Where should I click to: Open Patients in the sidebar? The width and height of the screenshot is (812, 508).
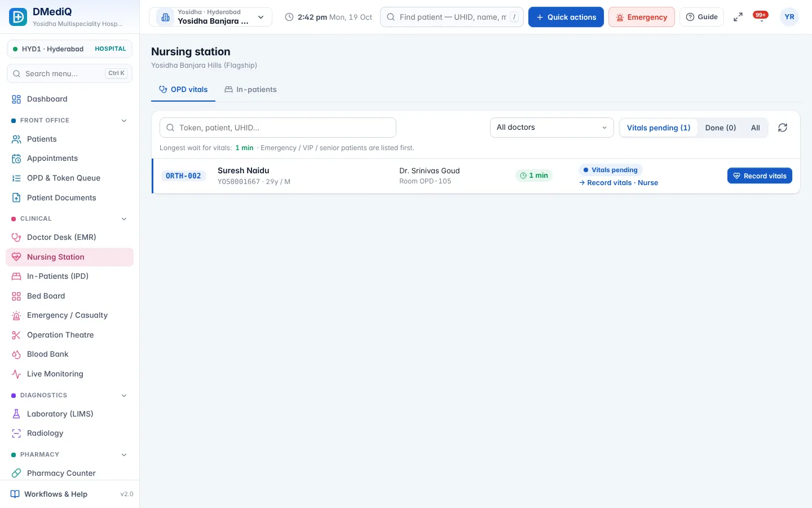point(69,139)
